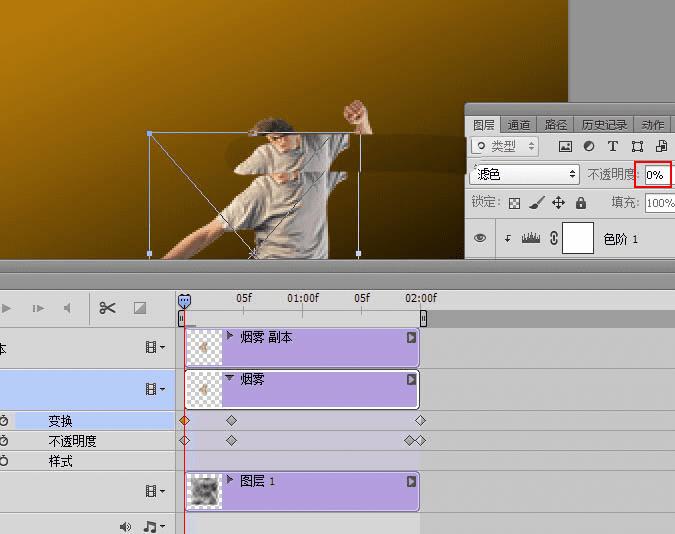Viewport: 675px width, 534px height.
Task: Expand the 烟雾 副本 clip triangle
Action: coord(230,337)
